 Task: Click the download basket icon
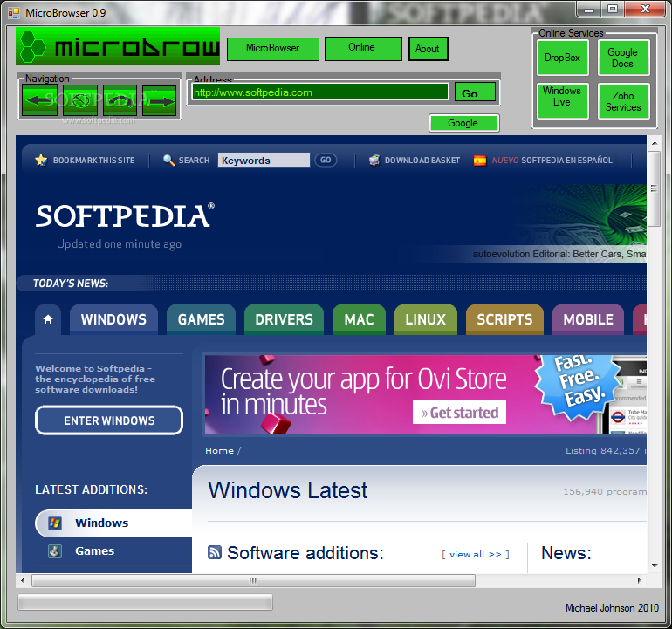(374, 161)
